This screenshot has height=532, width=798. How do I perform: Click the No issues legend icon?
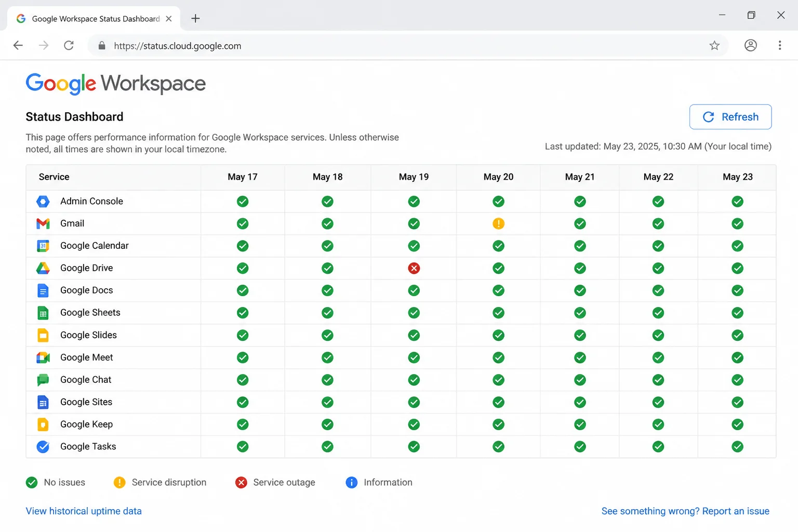coord(32,483)
